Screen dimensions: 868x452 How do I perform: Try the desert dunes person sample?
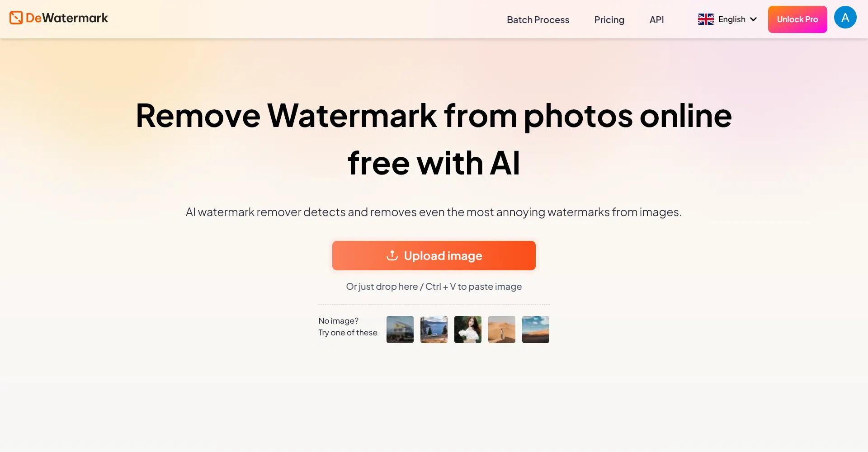coord(502,330)
